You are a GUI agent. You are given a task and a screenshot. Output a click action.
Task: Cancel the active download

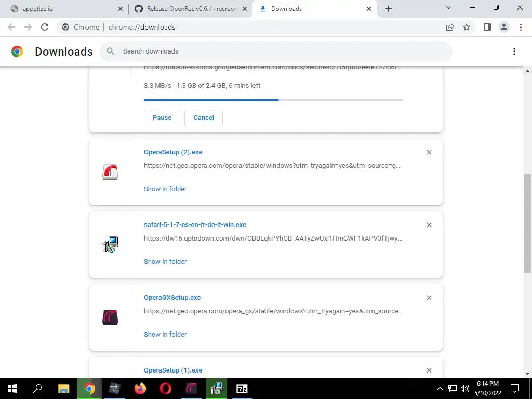coord(204,118)
